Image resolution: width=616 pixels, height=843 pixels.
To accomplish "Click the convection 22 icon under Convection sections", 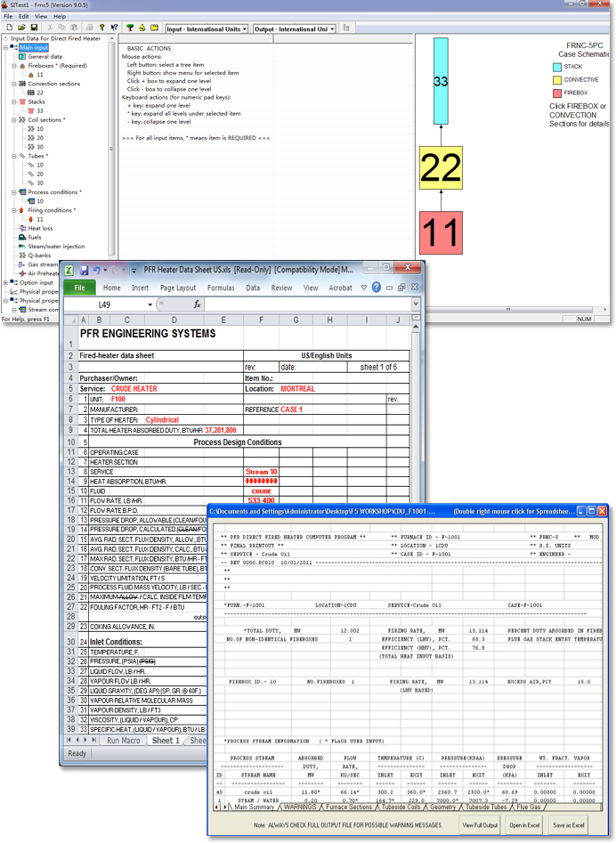I will tap(30, 93).
